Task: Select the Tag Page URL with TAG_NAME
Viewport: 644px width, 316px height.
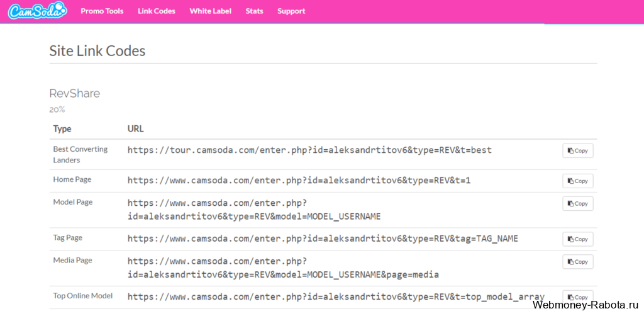Action: point(323,239)
